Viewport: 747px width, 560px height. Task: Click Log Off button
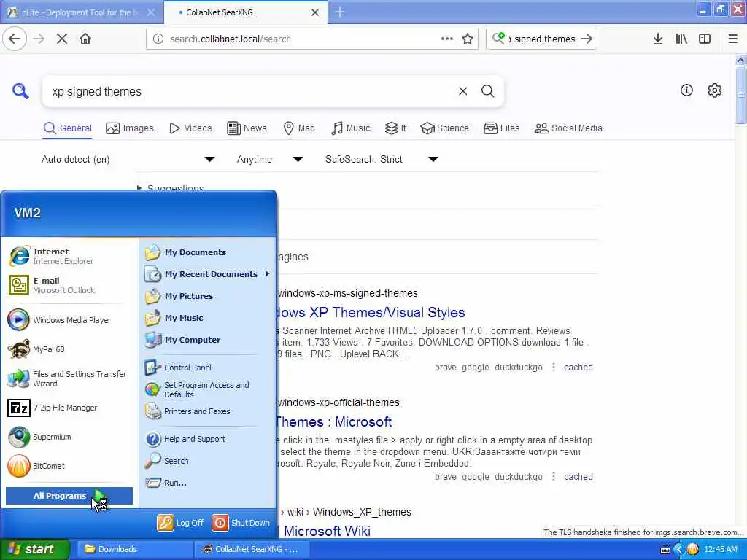pos(181,523)
